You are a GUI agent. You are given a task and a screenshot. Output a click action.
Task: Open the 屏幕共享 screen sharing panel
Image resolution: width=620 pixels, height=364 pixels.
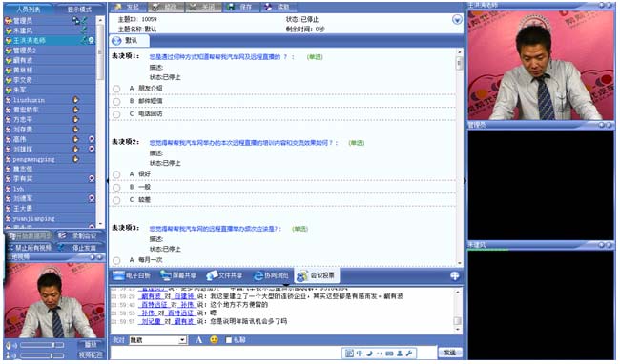point(178,275)
